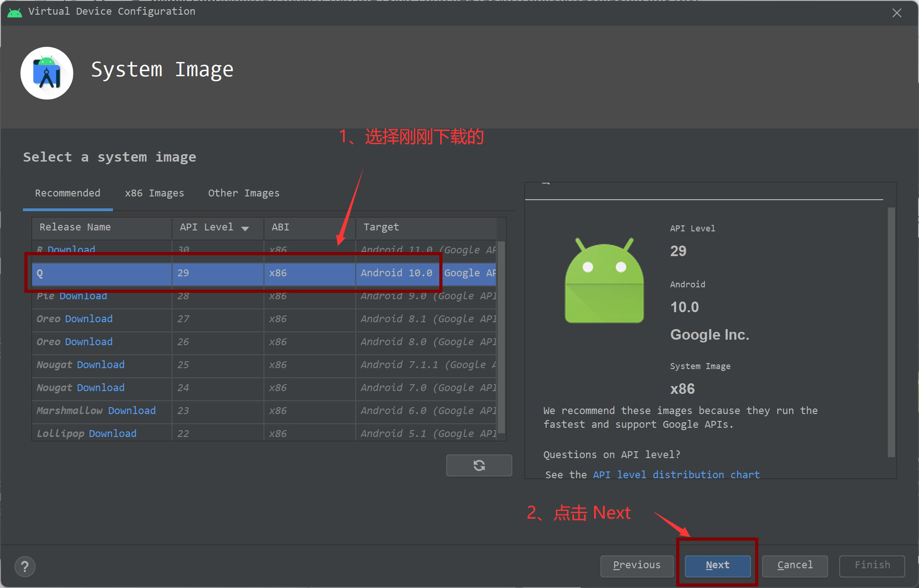The height and width of the screenshot is (588, 919).
Task: Click API level cell 23
Action: 218,411
